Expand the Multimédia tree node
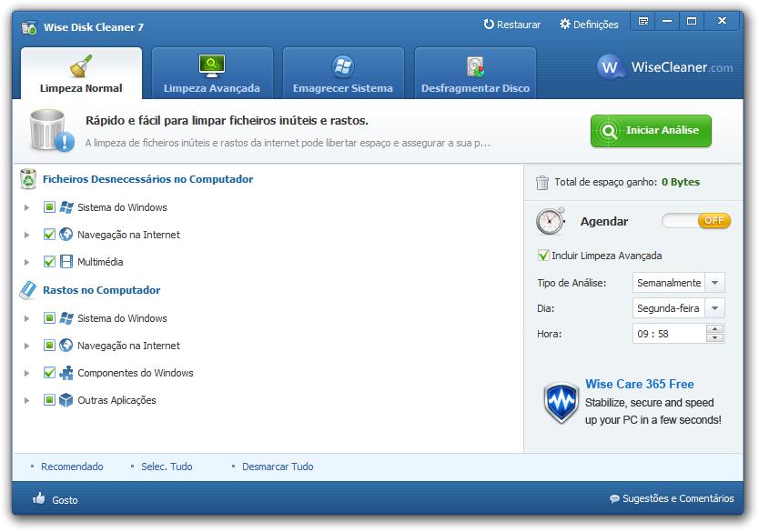The image size is (759, 532). pyautogui.click(x=27, y=262)
